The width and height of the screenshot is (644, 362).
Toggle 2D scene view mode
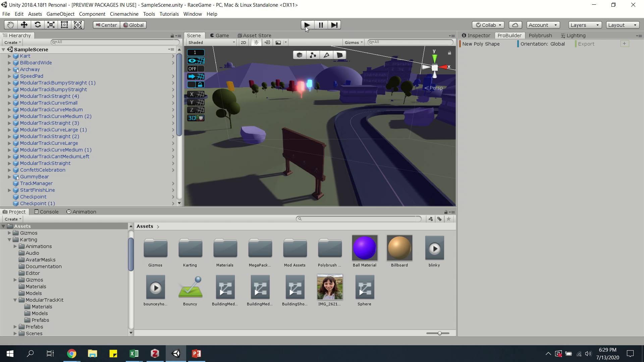[x=244, y=42]
